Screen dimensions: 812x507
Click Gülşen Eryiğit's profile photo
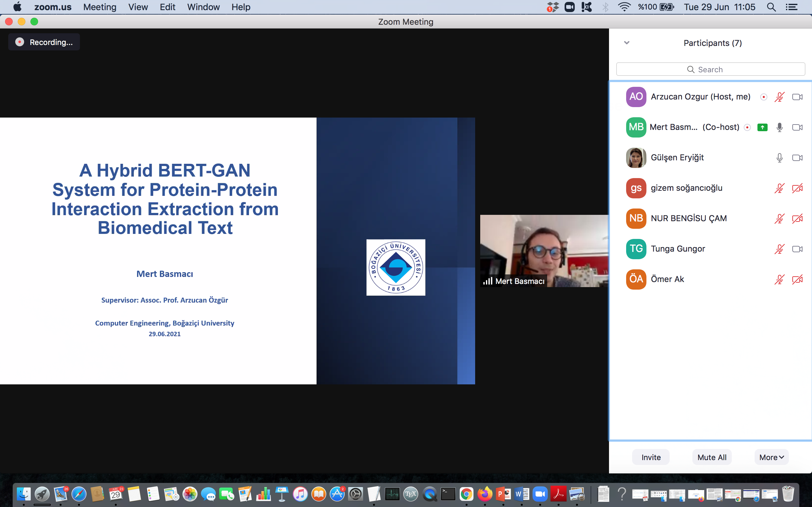point(636,157)
